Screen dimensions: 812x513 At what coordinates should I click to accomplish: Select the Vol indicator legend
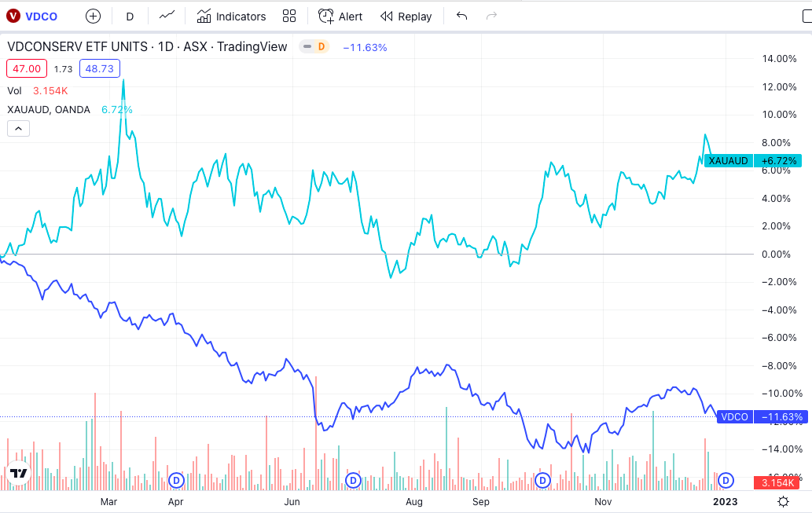coord(14,90)
